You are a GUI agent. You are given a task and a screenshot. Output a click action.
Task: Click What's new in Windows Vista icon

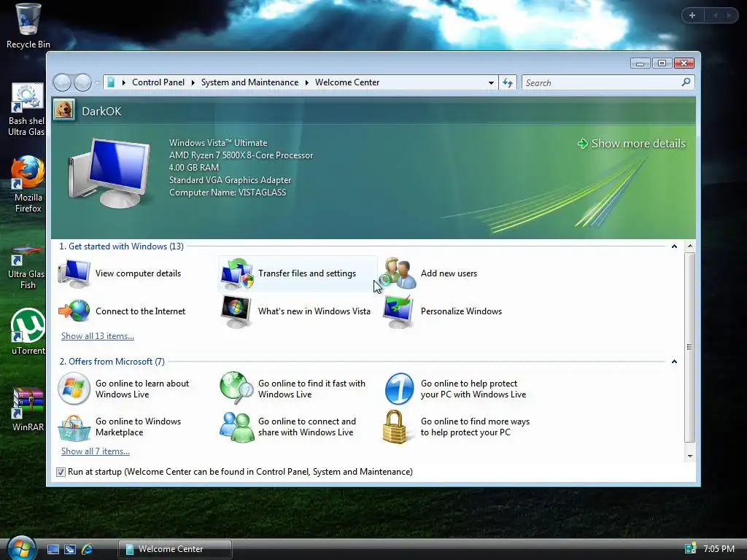pos(236,311)
